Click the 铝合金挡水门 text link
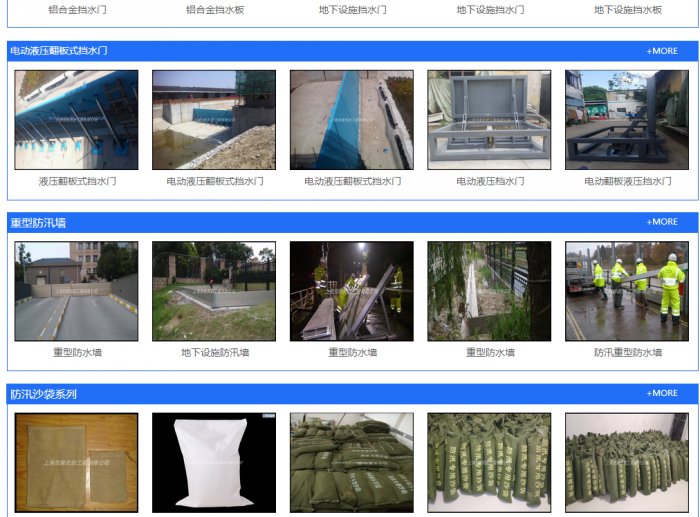The width and height of the screenshot is (700, 517). click(77, 10)
